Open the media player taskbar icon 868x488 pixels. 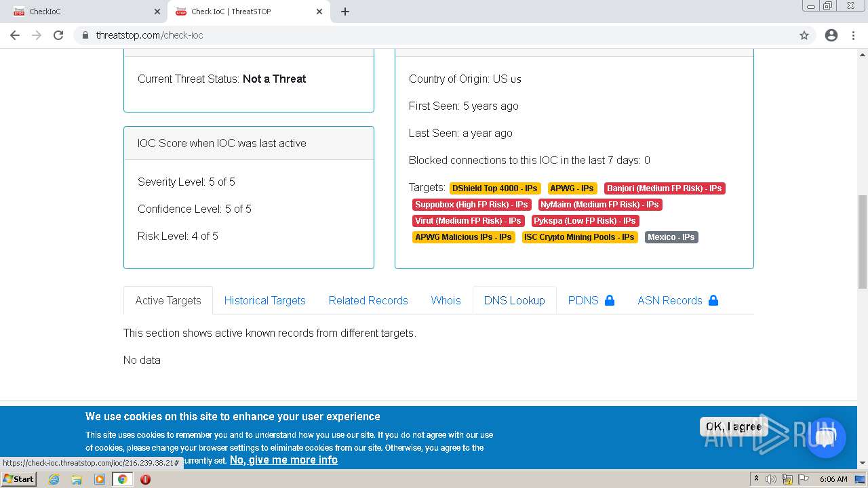100,479
